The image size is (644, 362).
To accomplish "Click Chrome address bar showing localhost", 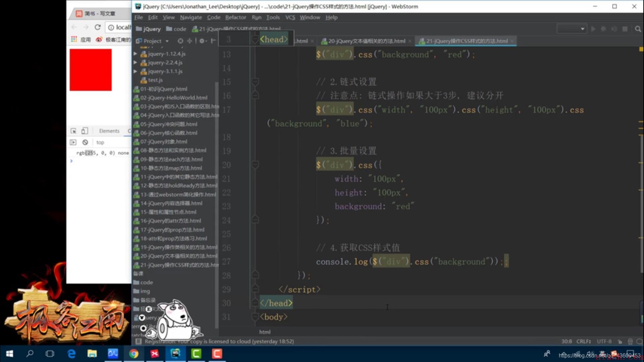I will 119,27.
